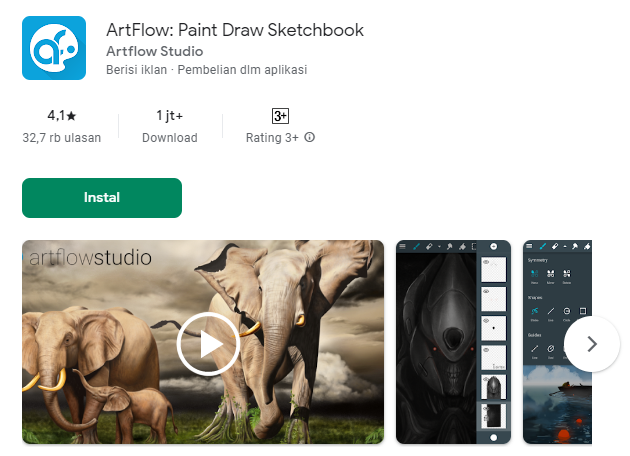Go to next screenshots with right chevron
The image size is (630, 456).
tap(591, 344)
